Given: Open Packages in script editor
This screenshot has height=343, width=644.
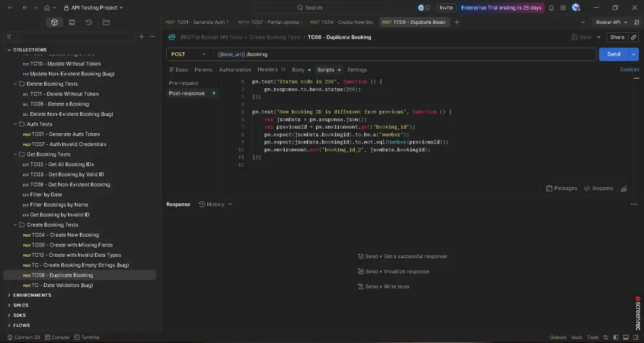Looking at the screenshot, I should (x=562, y=189).
